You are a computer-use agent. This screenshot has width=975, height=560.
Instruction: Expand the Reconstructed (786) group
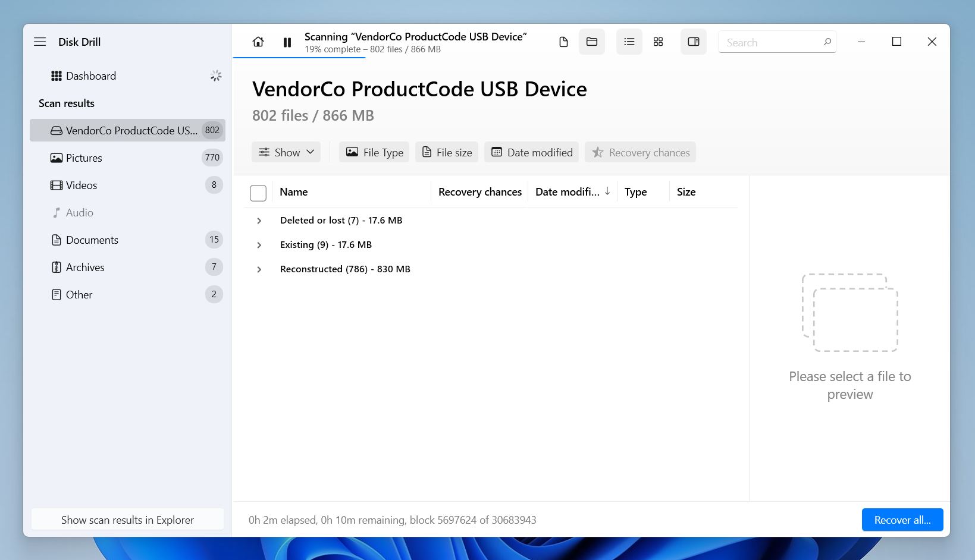[259, 269]
